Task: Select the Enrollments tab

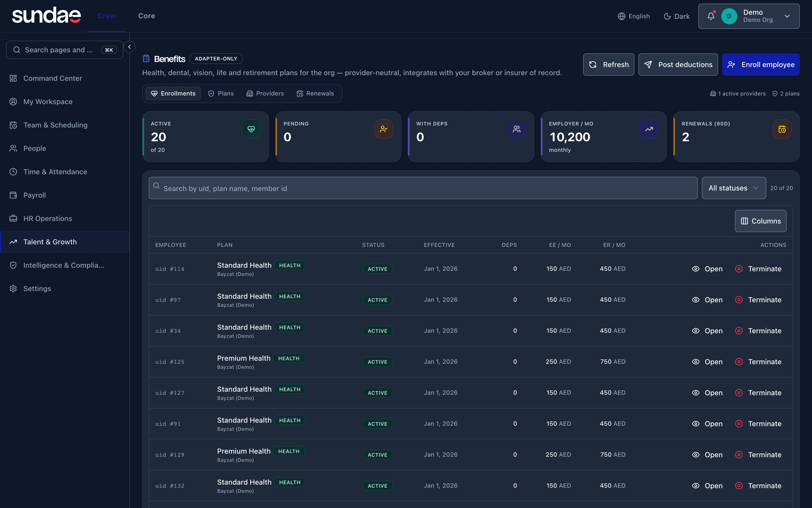Action: [173, 93]
